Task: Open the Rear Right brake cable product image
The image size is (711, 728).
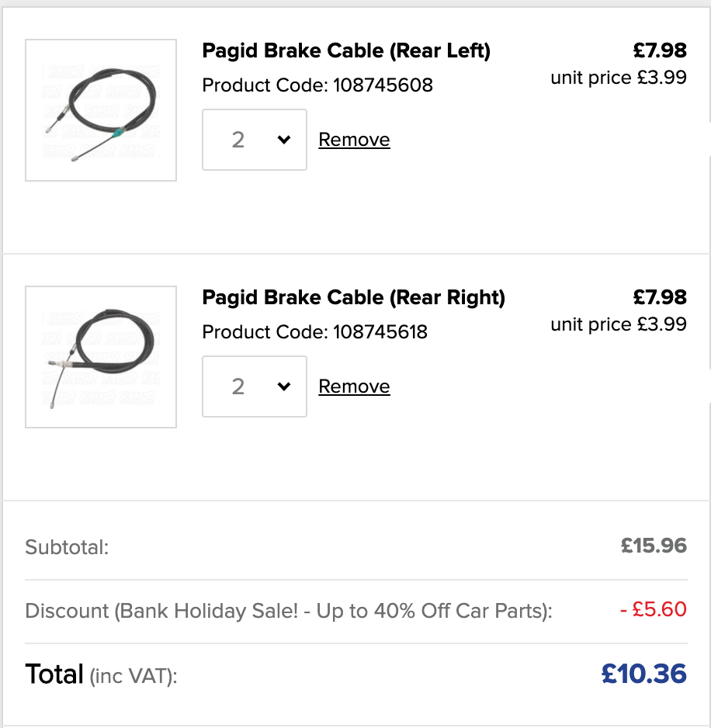Action: pos(101,357)
